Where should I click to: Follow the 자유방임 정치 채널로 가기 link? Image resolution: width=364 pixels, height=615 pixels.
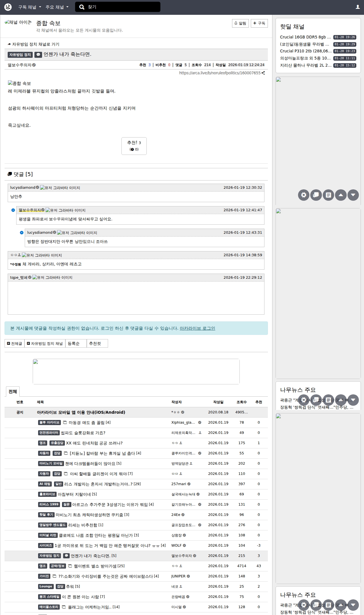click(x=34, y=44)
